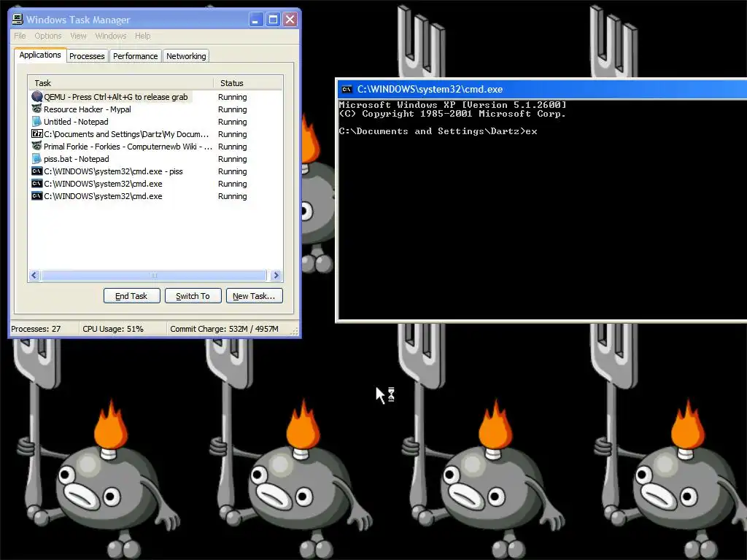The image size is (747, 560).
Task: Open the Options menu
Action: pyautogui.click(x=48, y=36)
